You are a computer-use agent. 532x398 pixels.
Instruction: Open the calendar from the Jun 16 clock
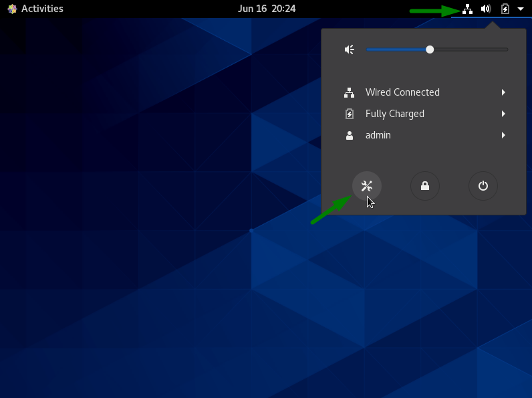pos(266,9)
